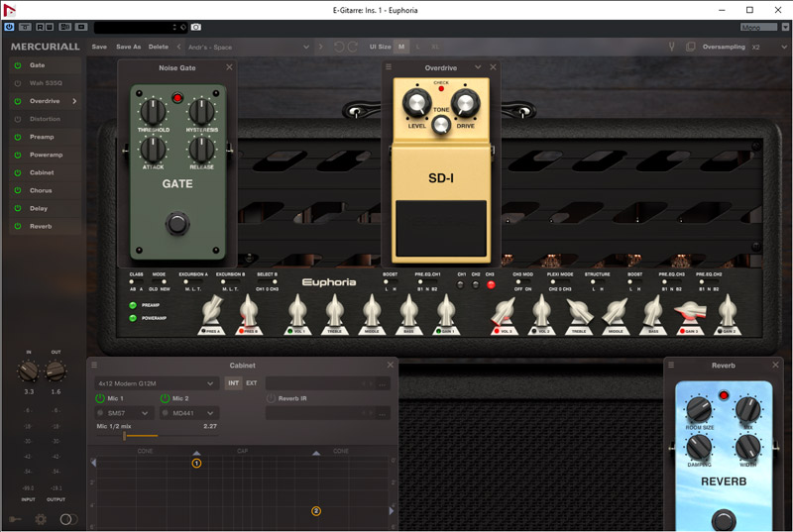
Task: Open the 4x12 Modern G12M cabinet dropdown
Action: (157, 382)
